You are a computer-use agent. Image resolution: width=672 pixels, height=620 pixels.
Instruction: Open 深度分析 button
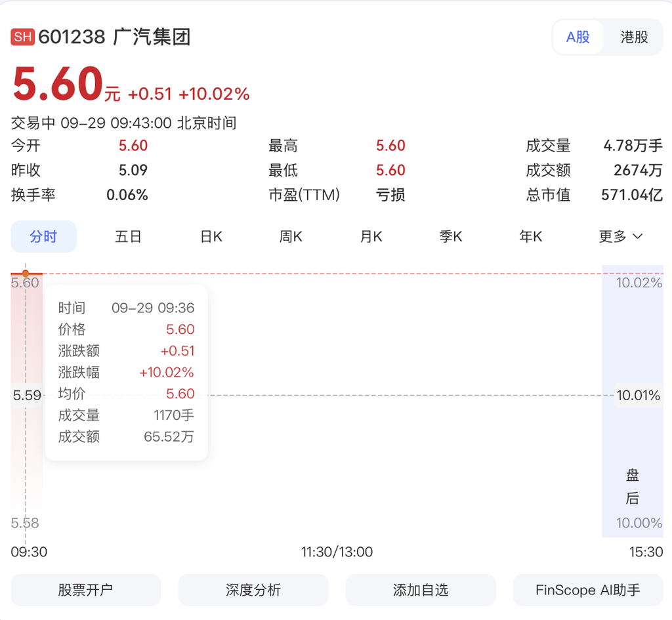point(253,590)
